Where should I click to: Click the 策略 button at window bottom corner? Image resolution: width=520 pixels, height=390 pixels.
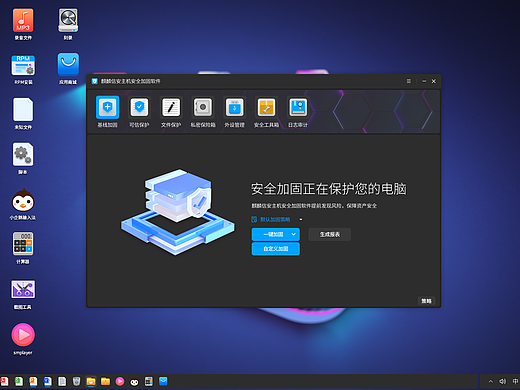[426, 301]
